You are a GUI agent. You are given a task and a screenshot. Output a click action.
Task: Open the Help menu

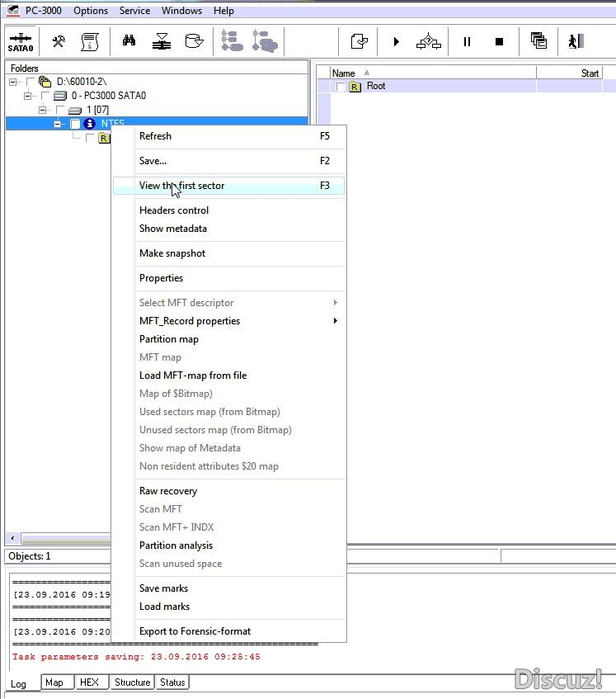(223, 10)
